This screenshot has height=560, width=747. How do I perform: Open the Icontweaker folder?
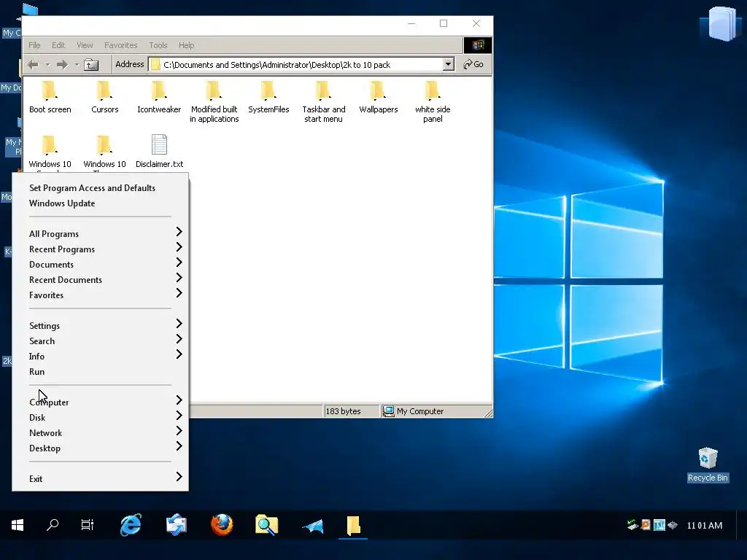coord(159,98)
